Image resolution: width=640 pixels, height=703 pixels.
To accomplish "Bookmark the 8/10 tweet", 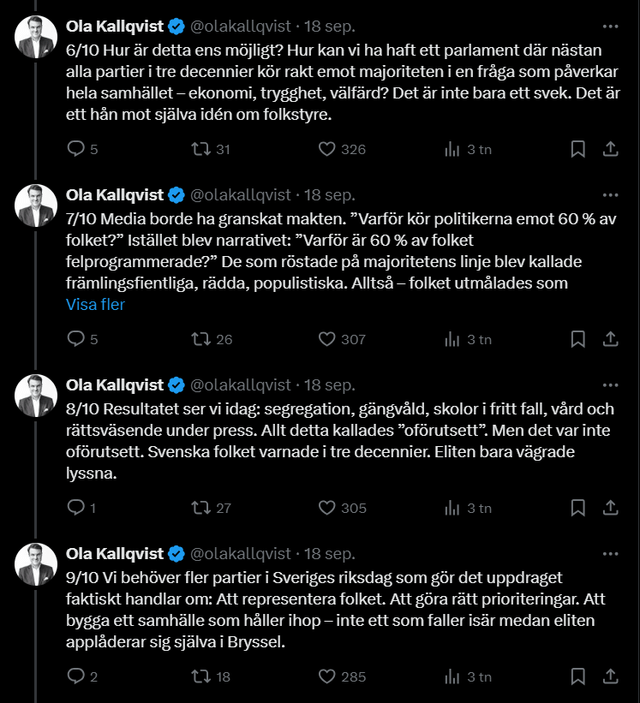I will point(577,508).
